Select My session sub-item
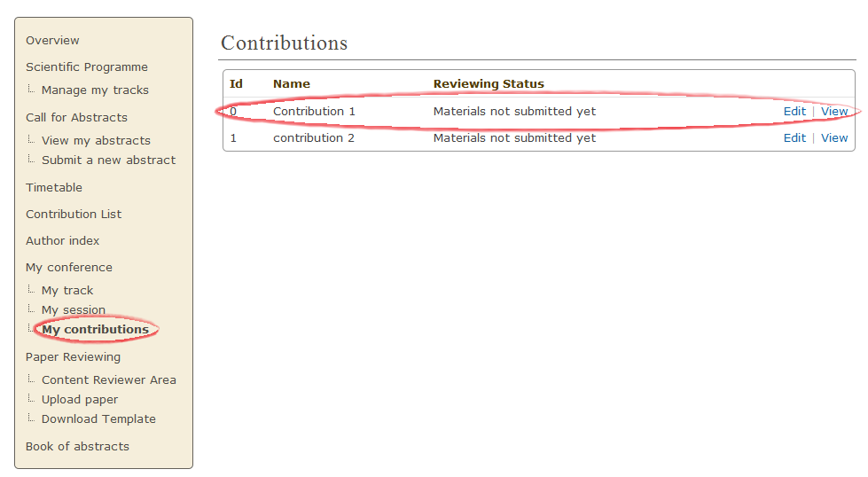The height and width of the screenshot is (477, 868). (x=74, y=310)
